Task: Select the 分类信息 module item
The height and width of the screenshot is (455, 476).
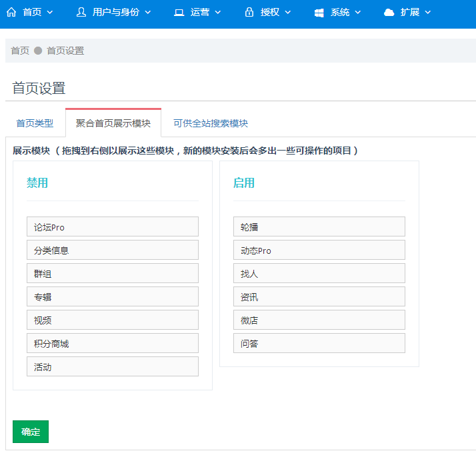Action: (x=113, y=250)
